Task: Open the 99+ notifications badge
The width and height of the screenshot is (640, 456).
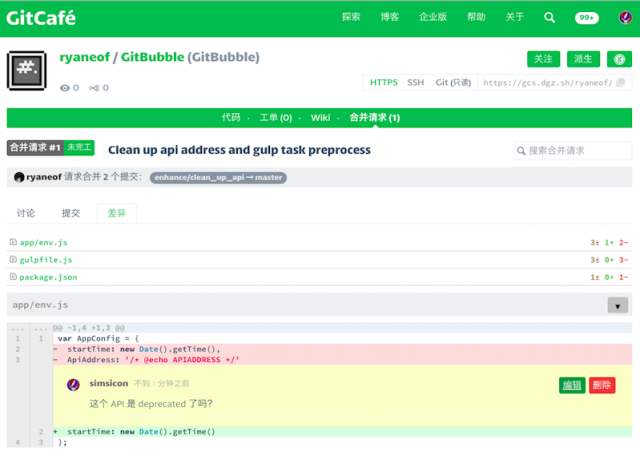Action: click(587, 18)
